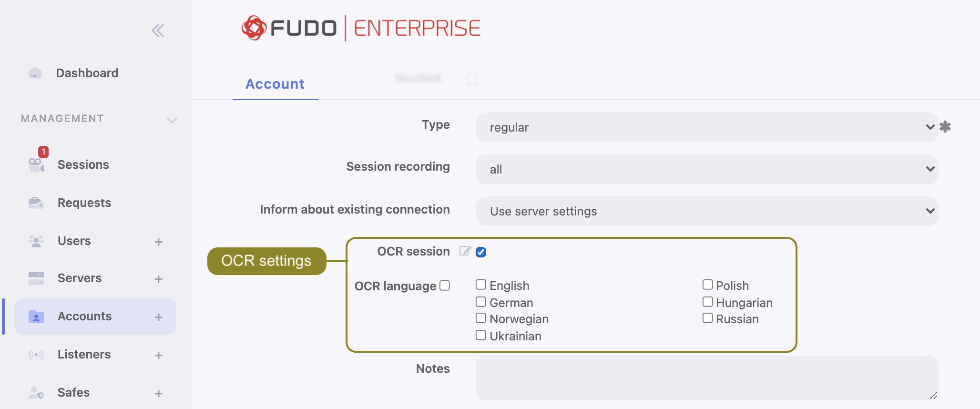The width and height of the screenshot is (980, 409).
Task: Expand Inform about existing connection dropdown
Action: (x=707, y=211)
